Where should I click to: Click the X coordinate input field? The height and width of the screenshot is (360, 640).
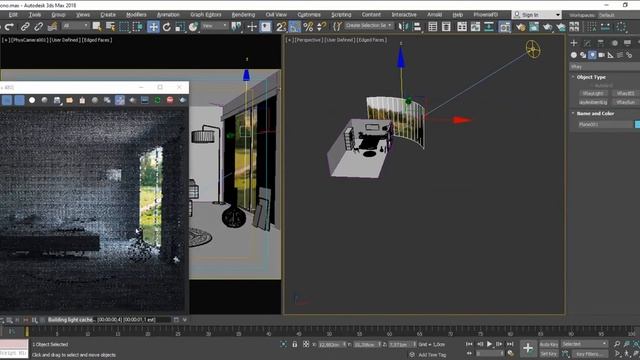pyautogui.click(x=332, y=344)
